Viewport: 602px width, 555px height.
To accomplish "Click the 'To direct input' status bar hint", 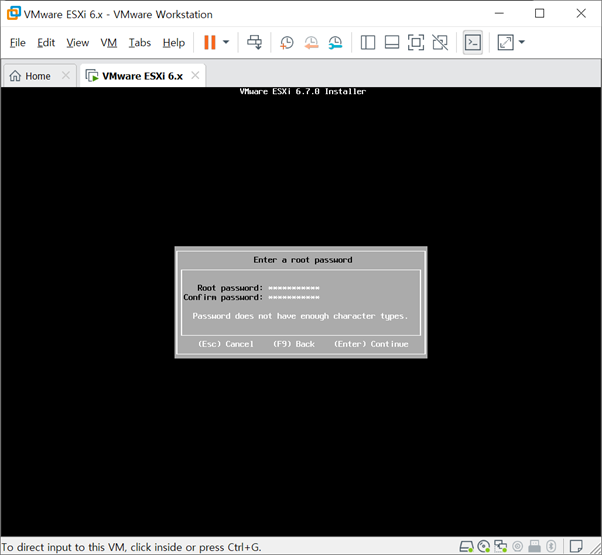I will coord(131,547).
